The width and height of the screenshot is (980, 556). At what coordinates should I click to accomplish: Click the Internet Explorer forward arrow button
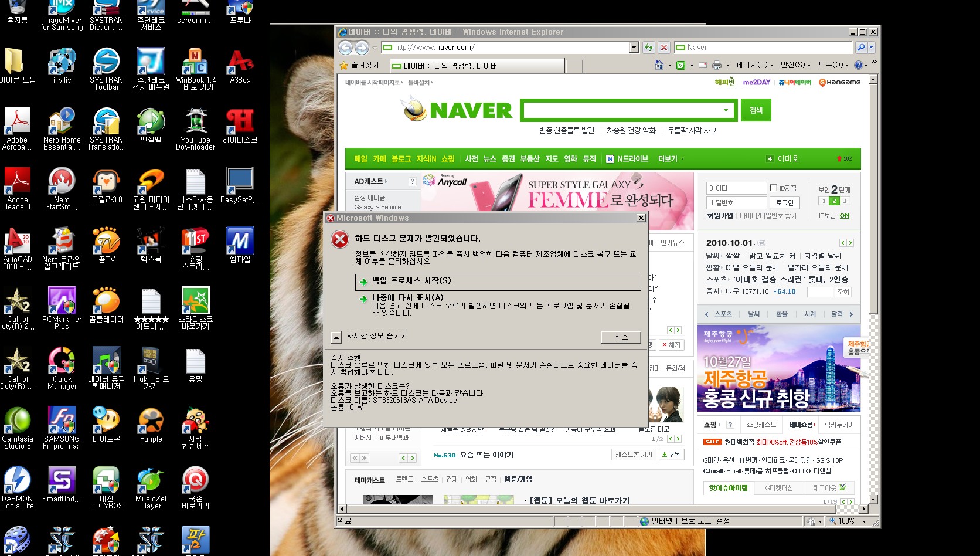pos(362,48)
